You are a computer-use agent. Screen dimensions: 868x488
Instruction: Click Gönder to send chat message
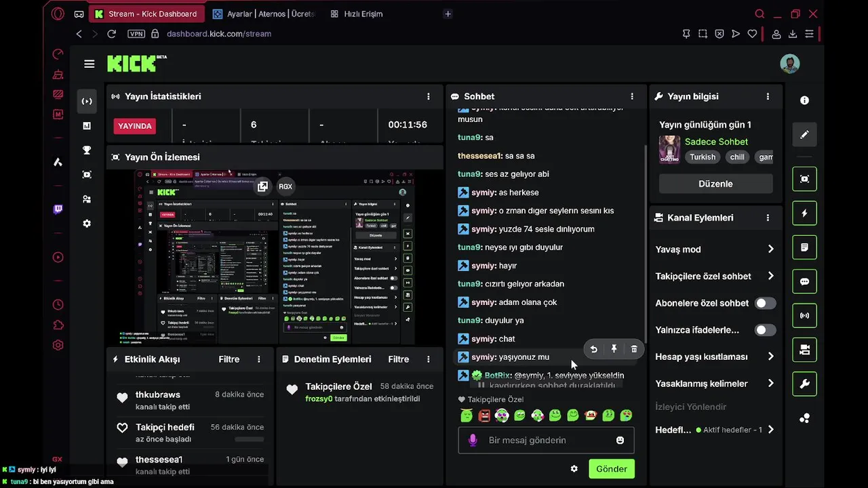point(612,469)
